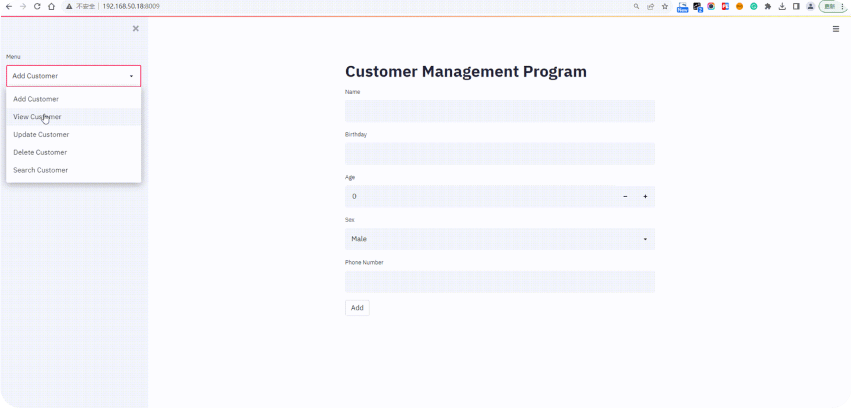Screen dimensions: 851x408
Task: Reload the page in the browser
Action: point(37,6)
